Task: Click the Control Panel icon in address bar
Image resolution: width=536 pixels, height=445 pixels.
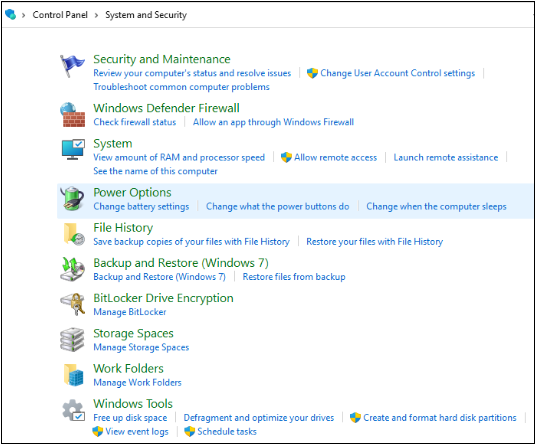Action: click(11, 14)
